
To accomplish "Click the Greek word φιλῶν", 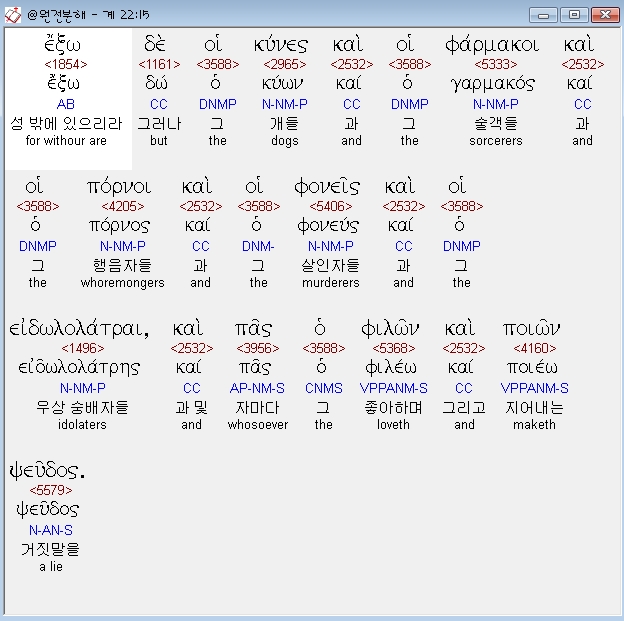I will tap(390, 329).
